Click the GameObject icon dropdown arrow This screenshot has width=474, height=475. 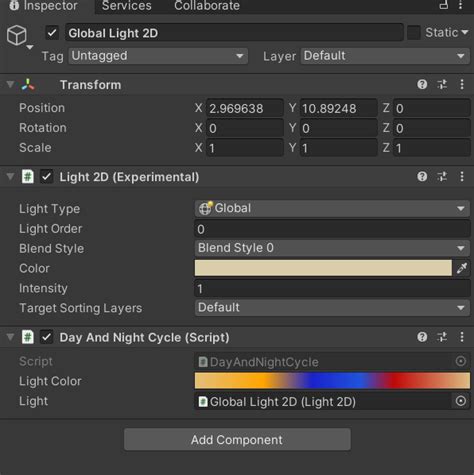(30, 47)
